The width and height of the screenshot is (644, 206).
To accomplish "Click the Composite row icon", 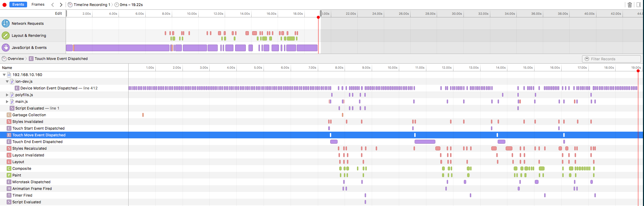I will tap(9, 168).
